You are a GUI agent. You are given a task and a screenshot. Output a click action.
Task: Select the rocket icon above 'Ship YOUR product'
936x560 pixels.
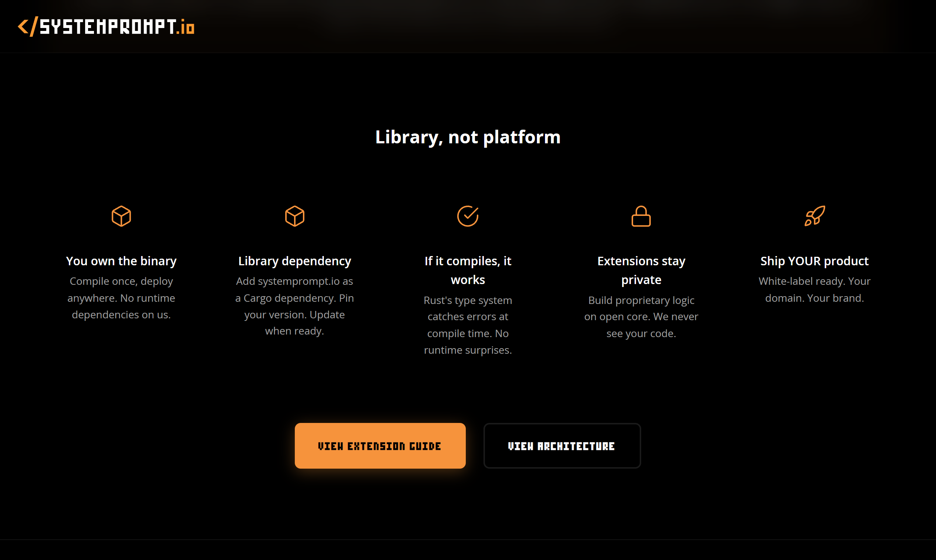tap(814, 216)
